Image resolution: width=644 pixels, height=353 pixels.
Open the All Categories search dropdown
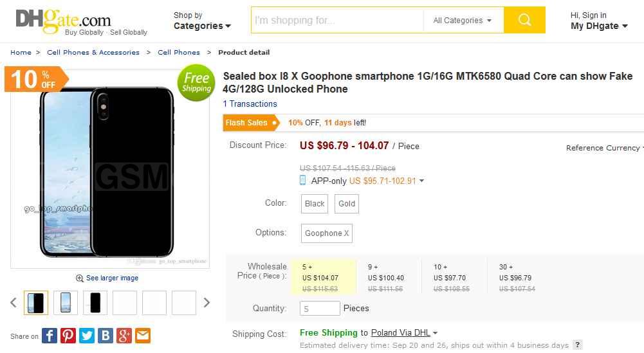point(463,21)
